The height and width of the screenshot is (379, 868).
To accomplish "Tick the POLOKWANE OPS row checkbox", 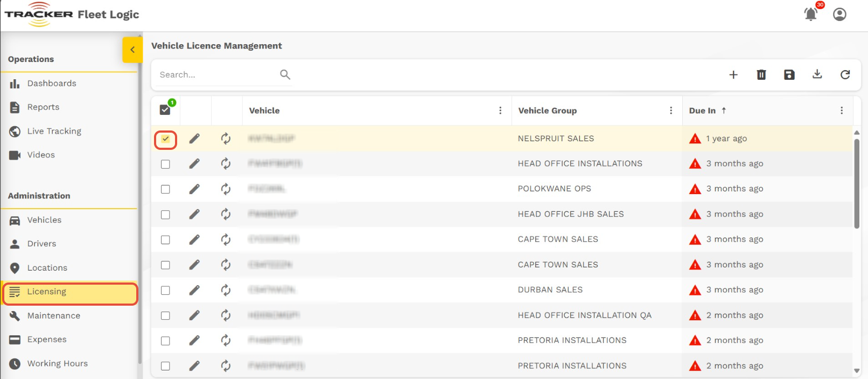I will click(165, 189).
